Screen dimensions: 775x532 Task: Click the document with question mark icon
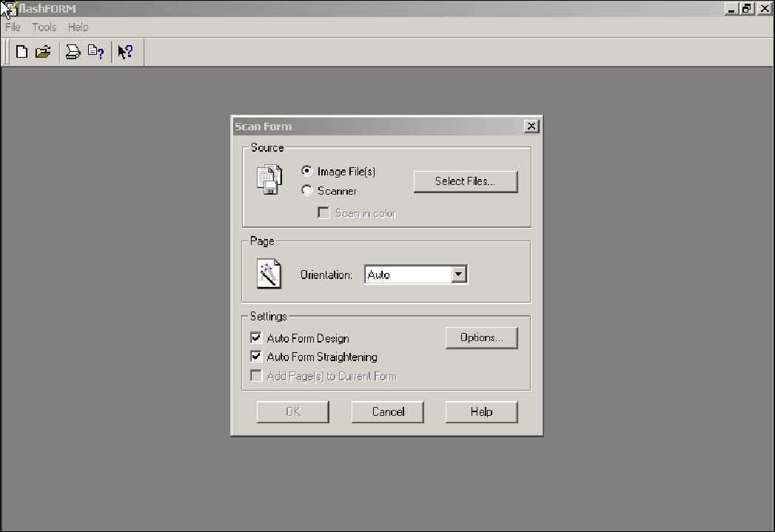[x=95, y=52]
